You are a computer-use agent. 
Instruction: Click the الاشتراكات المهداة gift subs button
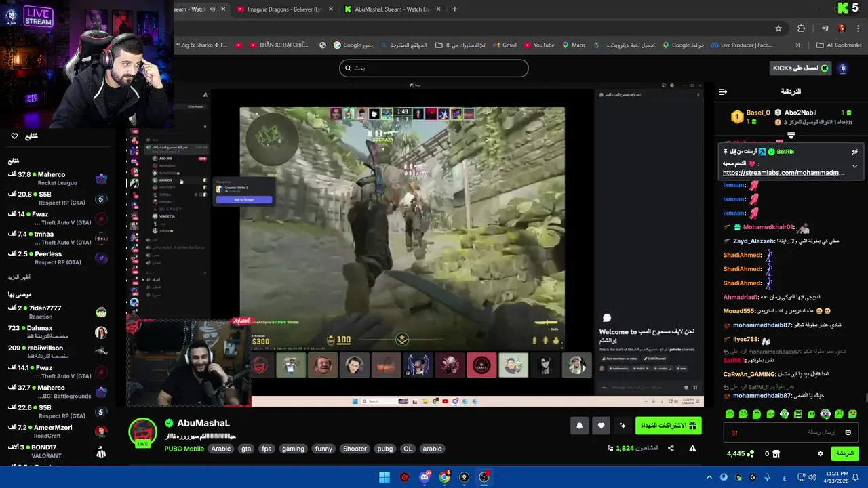pos(669,426)
